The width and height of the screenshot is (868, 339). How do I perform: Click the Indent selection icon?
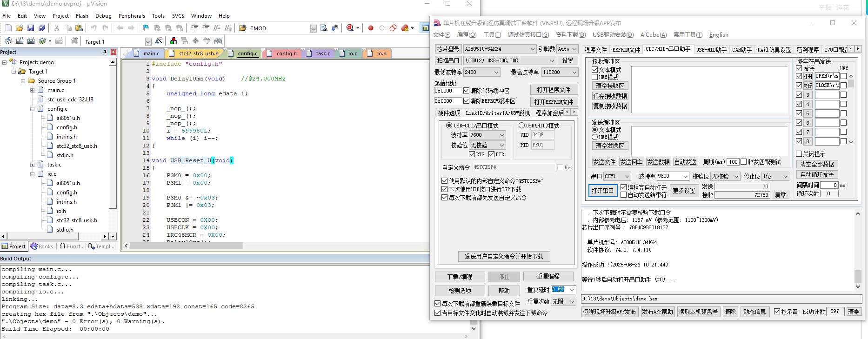tap(194, 28)
